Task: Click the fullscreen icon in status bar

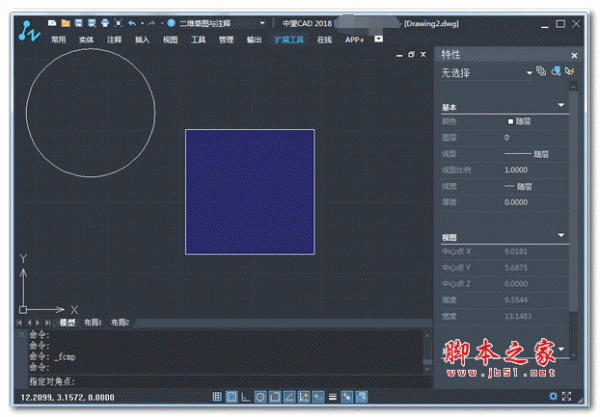Action: click(568, 397)
